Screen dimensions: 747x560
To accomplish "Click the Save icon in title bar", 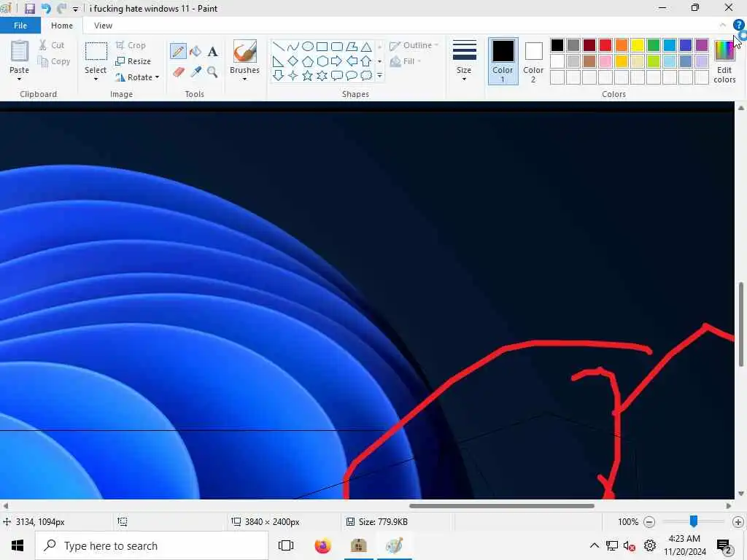I will [29, 9].
